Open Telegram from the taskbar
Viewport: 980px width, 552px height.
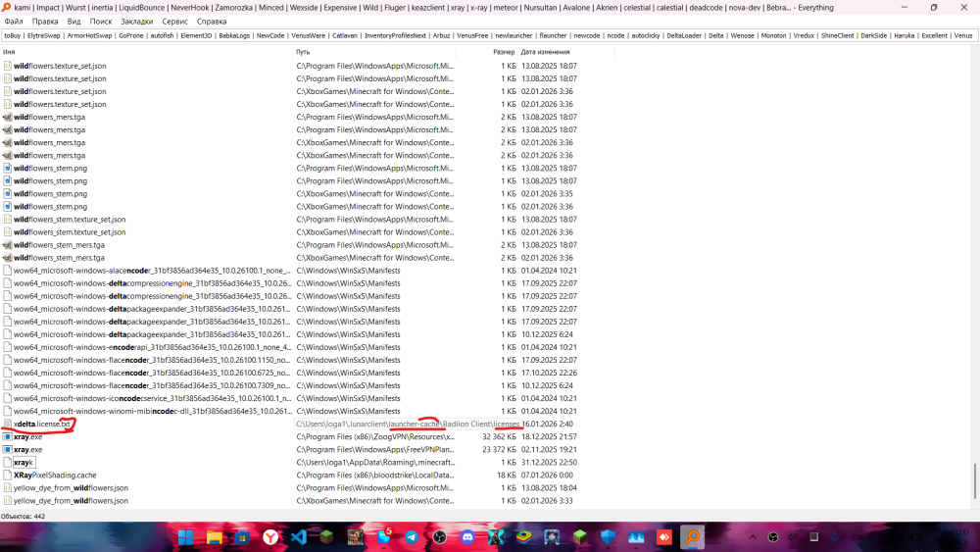point(412,537)
